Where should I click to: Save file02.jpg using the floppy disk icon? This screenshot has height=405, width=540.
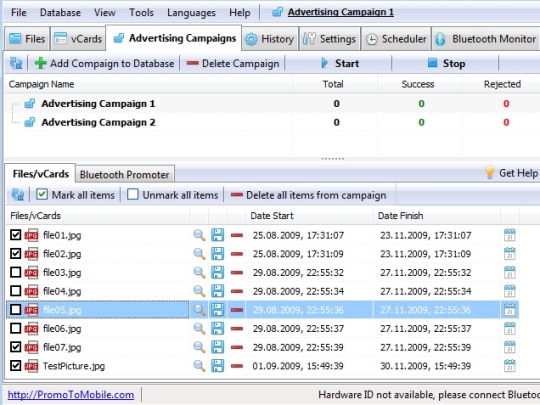[218, 254]
